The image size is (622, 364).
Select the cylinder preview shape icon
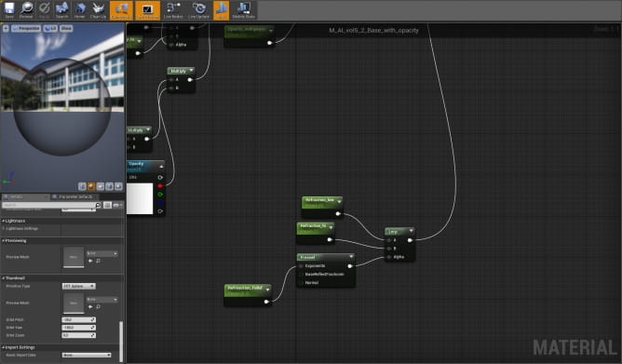82,186
